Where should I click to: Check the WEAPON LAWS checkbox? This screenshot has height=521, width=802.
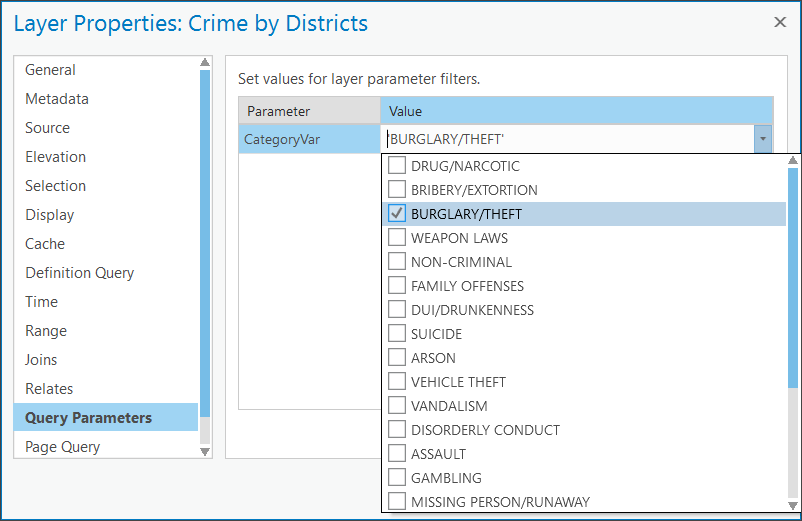pyautogui.click(x=397, y=238)
